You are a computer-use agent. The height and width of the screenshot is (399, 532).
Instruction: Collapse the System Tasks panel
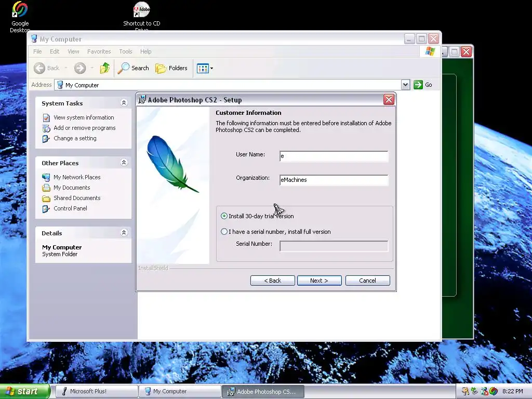(x=124, y=103)
